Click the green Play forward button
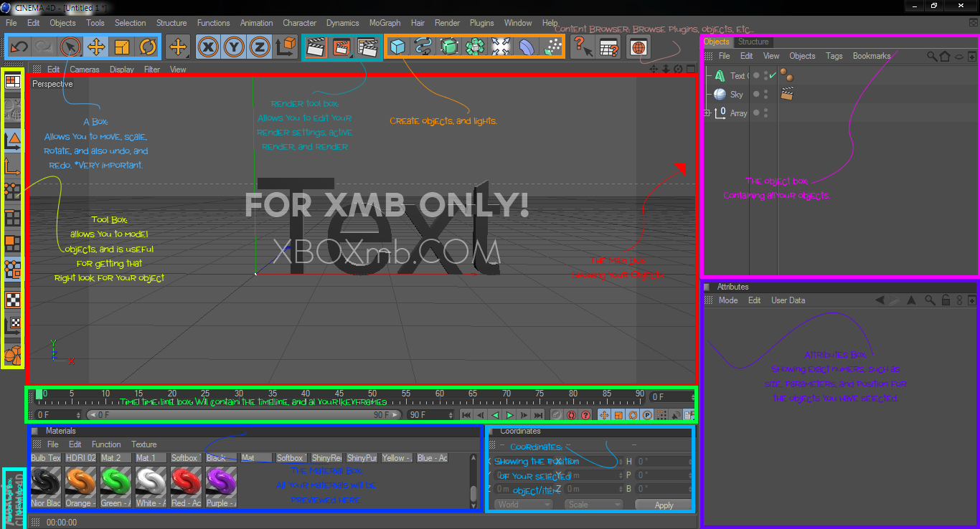 coord(510,415)
